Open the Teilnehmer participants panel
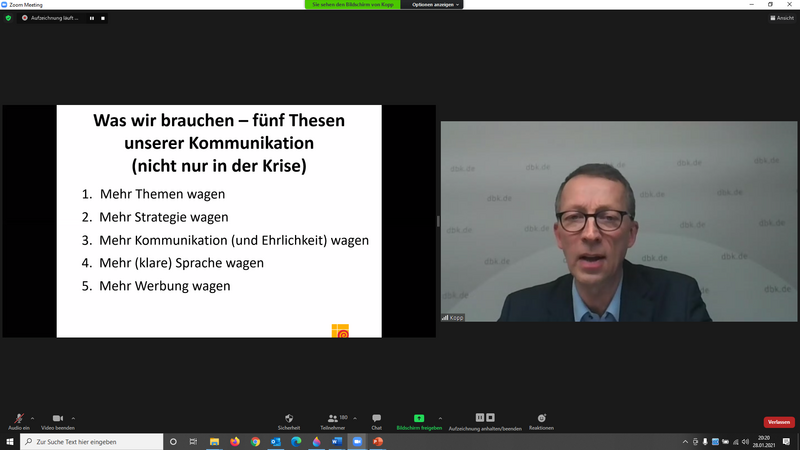Viewport: 800px width, 450px height. tap(332, 419)
